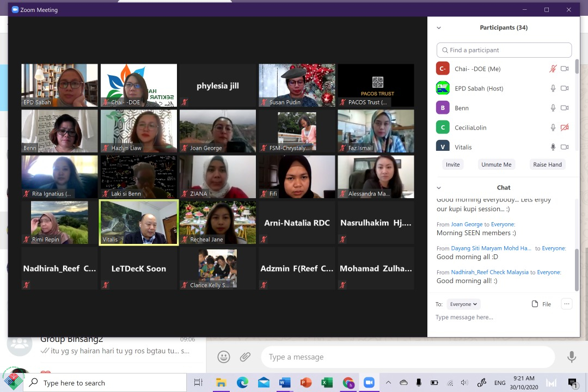Show hidden system tray icons
588x392 pixels.
click(389, 383)
